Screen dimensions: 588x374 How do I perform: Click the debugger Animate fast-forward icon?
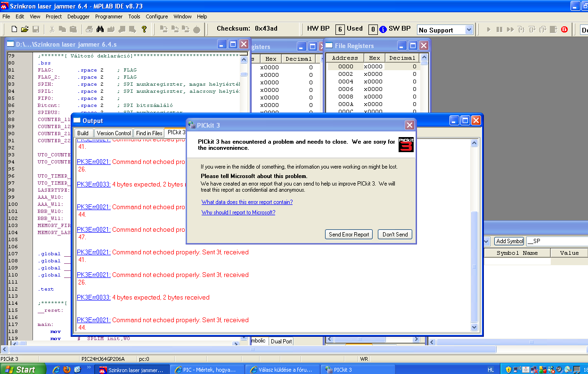(510, 30)
